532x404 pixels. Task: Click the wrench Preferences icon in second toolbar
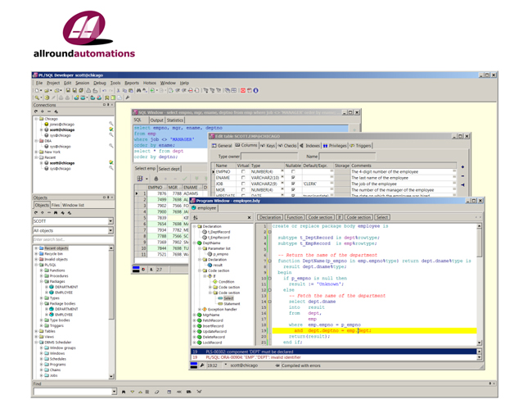click(128, 98)
